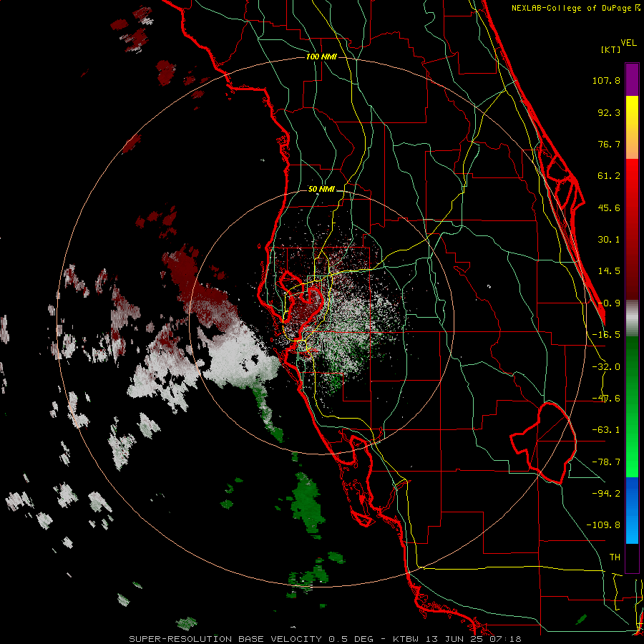Click the Super-Resolution Base Velocity caption

[x=325, y=639]
